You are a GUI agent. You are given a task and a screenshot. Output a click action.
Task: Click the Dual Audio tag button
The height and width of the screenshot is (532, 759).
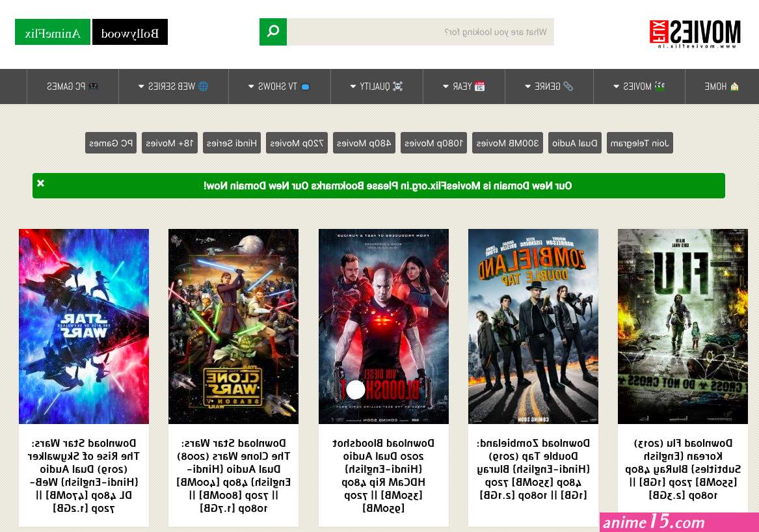pyautogui.click(x=574, y=143)
